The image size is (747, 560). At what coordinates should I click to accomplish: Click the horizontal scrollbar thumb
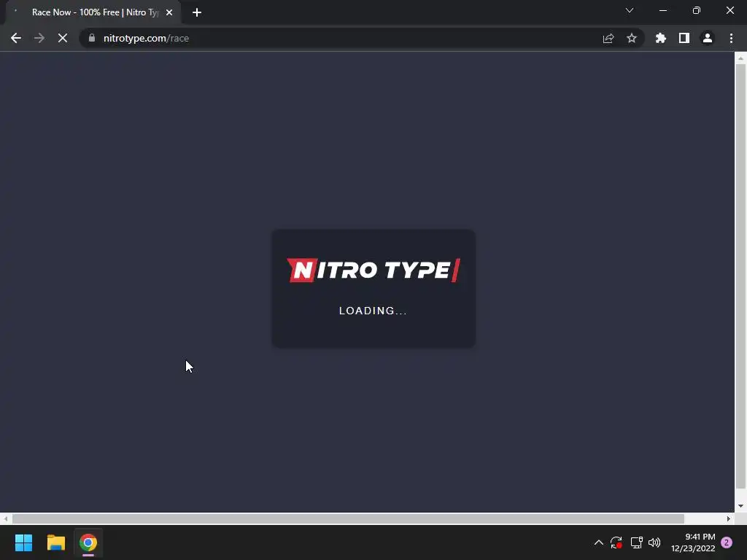coord(348,518)
